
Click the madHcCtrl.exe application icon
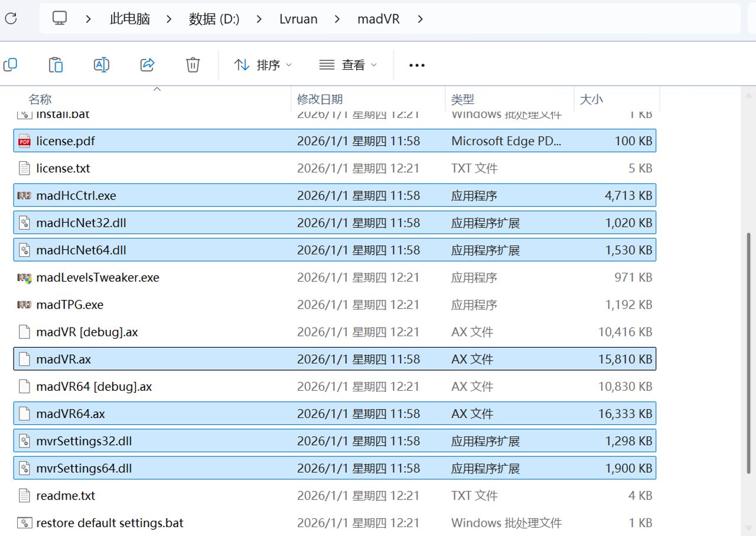(24, 195)
